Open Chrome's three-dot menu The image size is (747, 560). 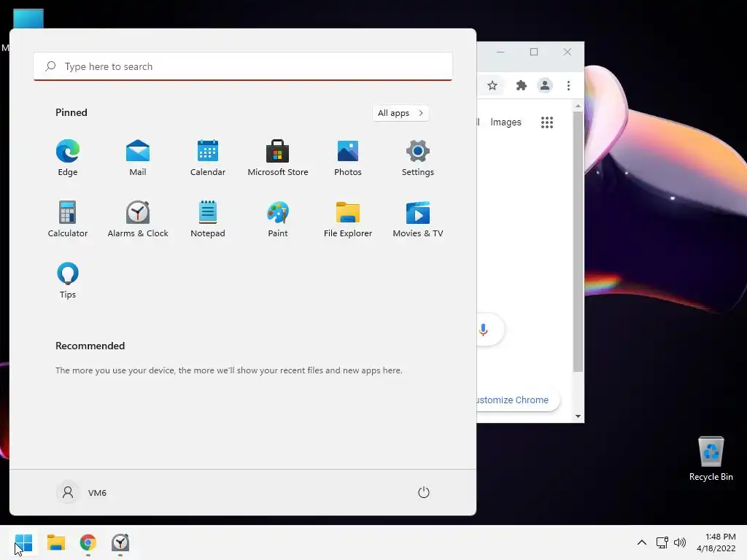(568, 86)
